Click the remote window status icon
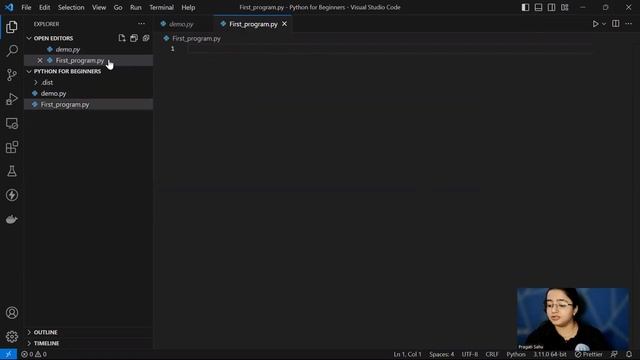640x360 pixels. click(8, 354)
